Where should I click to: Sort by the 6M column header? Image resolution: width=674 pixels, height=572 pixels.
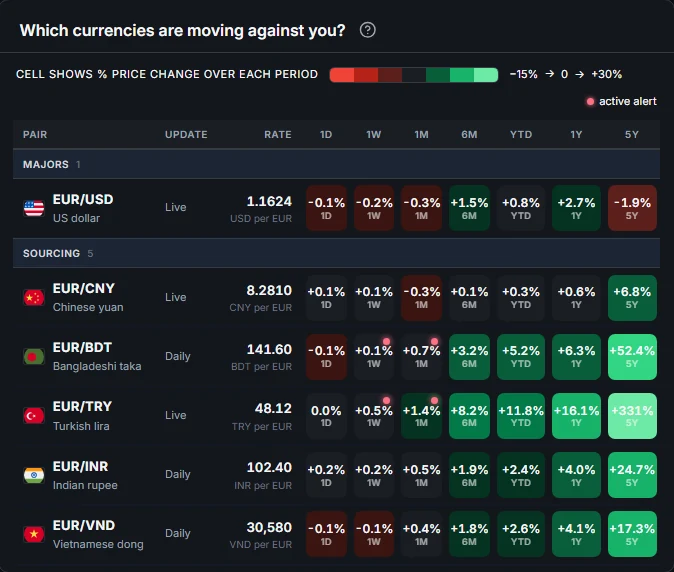[469, 135]
